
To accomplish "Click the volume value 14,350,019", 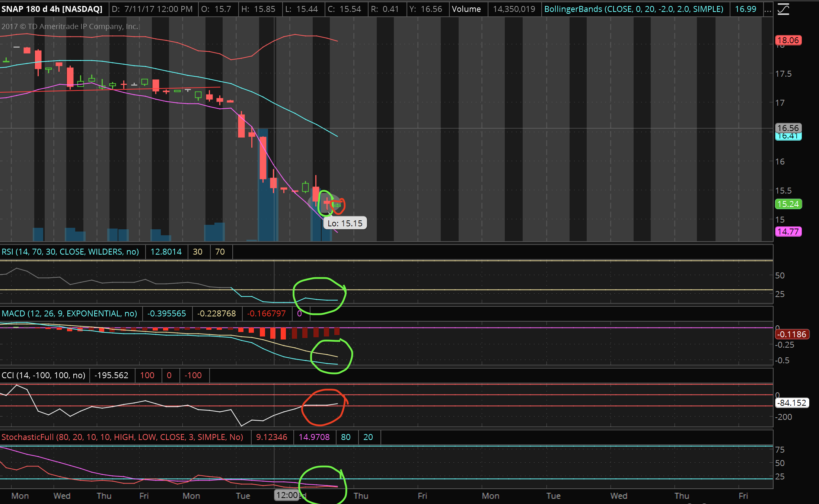I will pyautogui.click(x=514, y=9).
